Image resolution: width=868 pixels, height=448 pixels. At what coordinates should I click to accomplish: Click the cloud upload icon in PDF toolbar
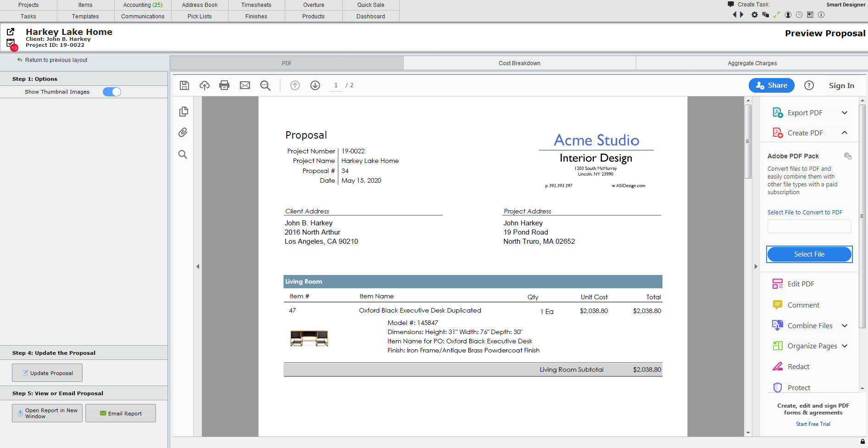point(205,85)
